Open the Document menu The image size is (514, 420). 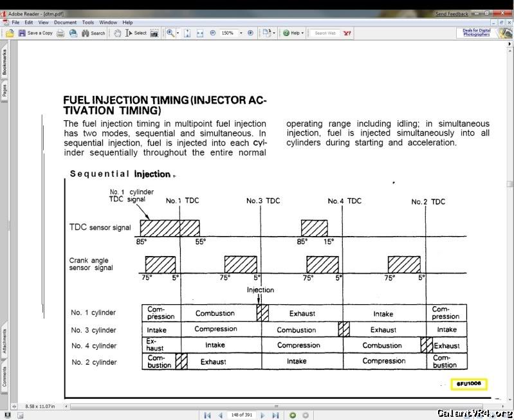click(x=65, y=23)
